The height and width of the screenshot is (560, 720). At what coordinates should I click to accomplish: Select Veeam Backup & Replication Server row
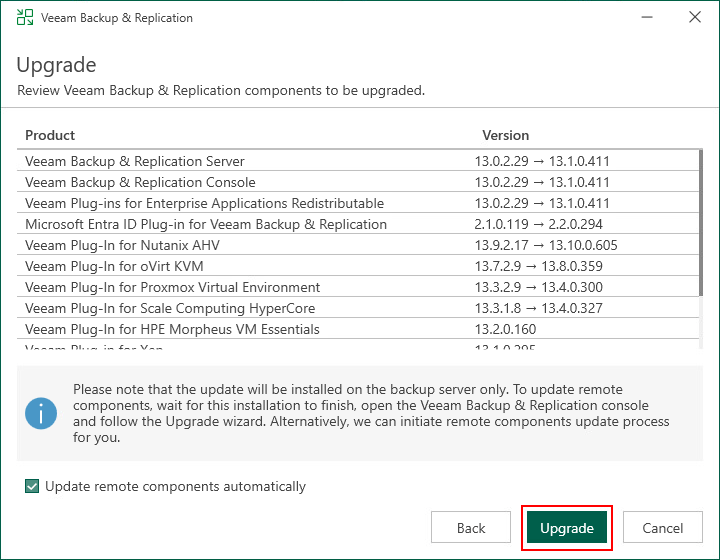pyautogui.click(x=358, y=161)
